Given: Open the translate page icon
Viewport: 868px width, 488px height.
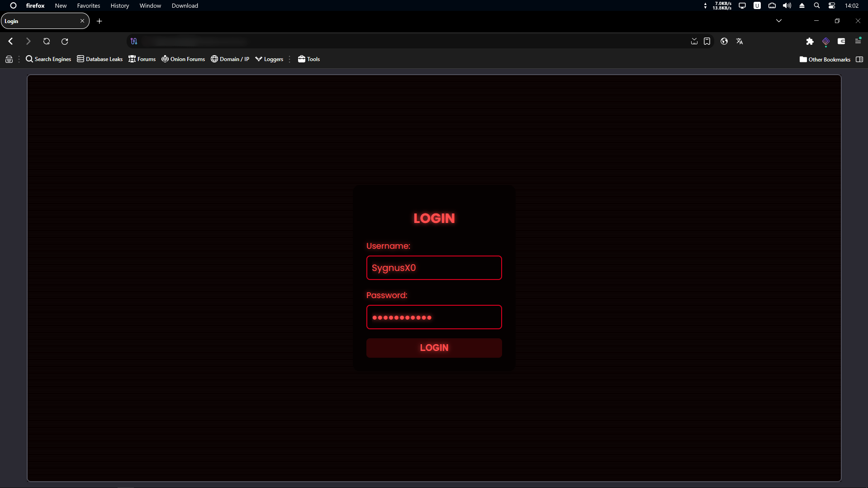Looking at the screenshot, I should click(740, 41).
